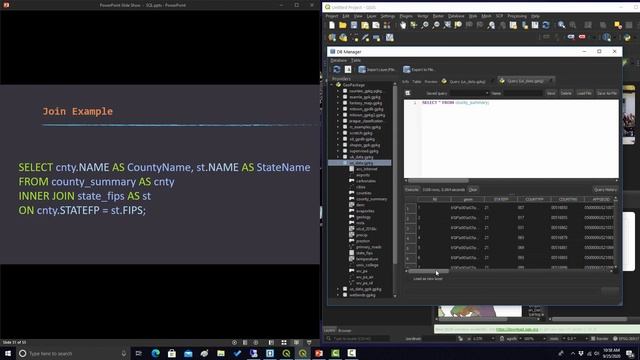
Task: Click the Zoom Full extent icon
Action: click(447, 25)
